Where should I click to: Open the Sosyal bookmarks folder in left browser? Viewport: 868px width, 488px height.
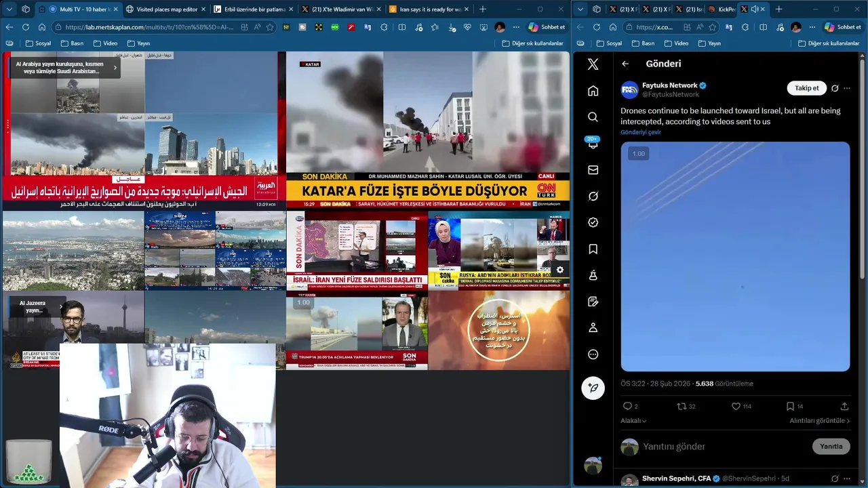[38, 43]
